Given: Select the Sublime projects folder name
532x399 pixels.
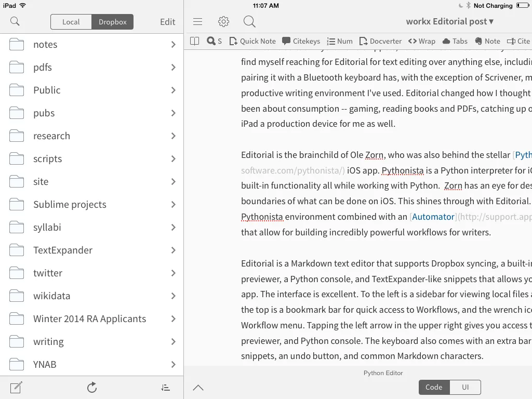Looking at the screenshot, I should coord(70,205).
